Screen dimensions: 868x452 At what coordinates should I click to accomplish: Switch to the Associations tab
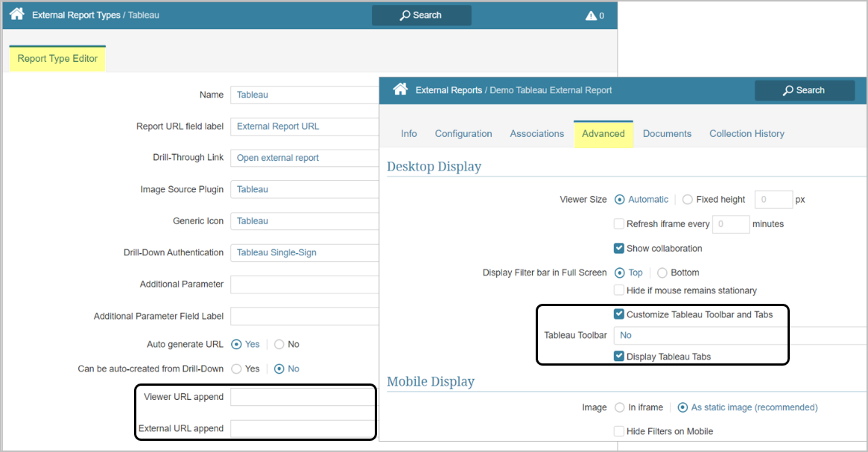[537, 134]
